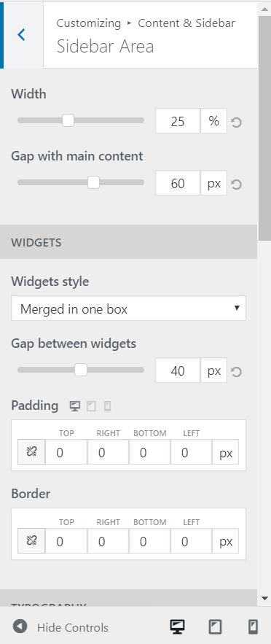Select tablet icon next to Padding label
This screenshot has height=644, width=271.
(x=91, y=406)
